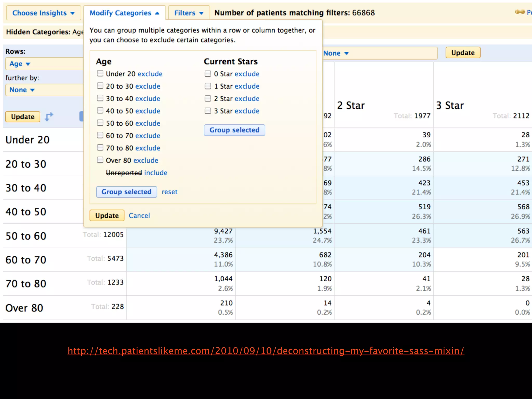Check the 20 to 30 age checkbox
532x399 pixels.
100,86
